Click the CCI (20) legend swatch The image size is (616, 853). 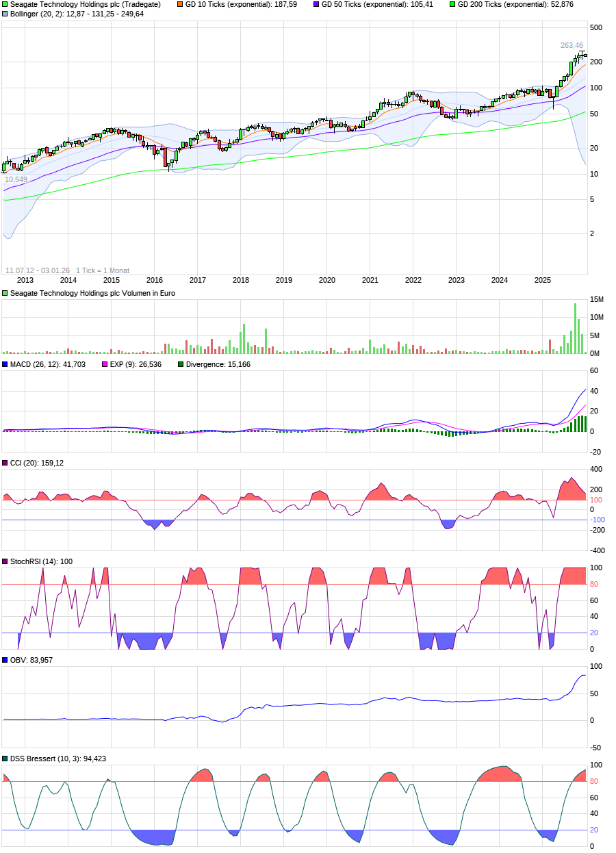point(5,463)
